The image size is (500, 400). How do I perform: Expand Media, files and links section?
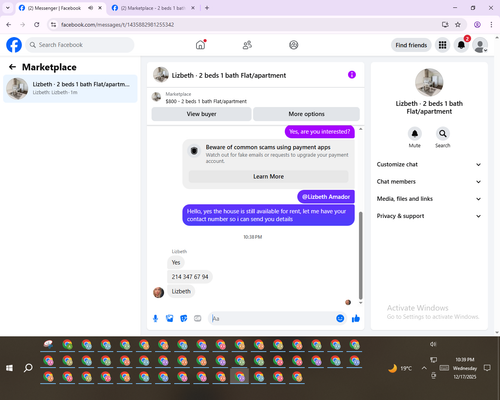pos(429,199)
